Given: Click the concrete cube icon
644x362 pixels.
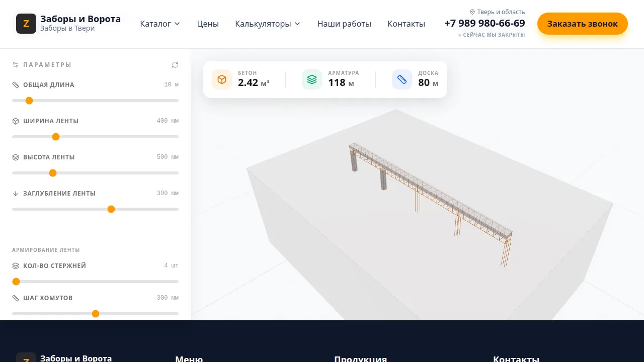Looking at the screenshot, I should coord(222,79).
